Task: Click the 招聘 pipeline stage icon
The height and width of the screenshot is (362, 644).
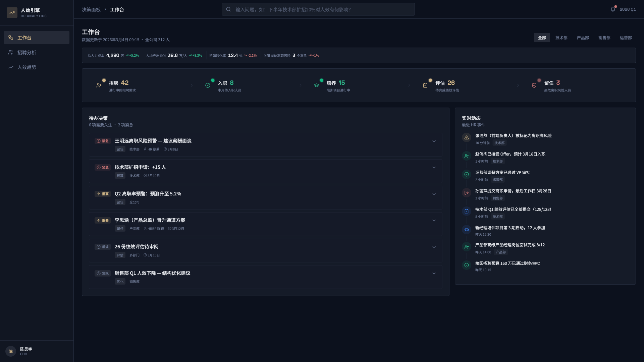Action: pos(99,85)
